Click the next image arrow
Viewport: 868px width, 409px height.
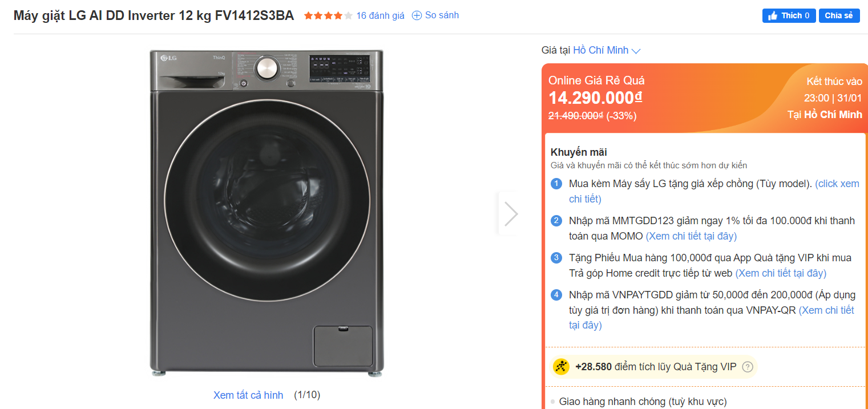coord(510,214)
